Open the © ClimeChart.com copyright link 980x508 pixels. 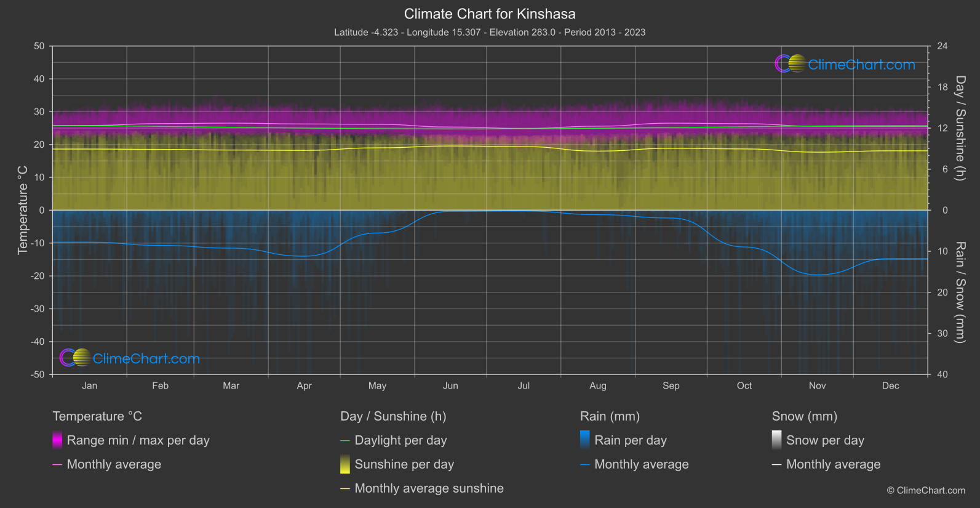pos(926,490)
